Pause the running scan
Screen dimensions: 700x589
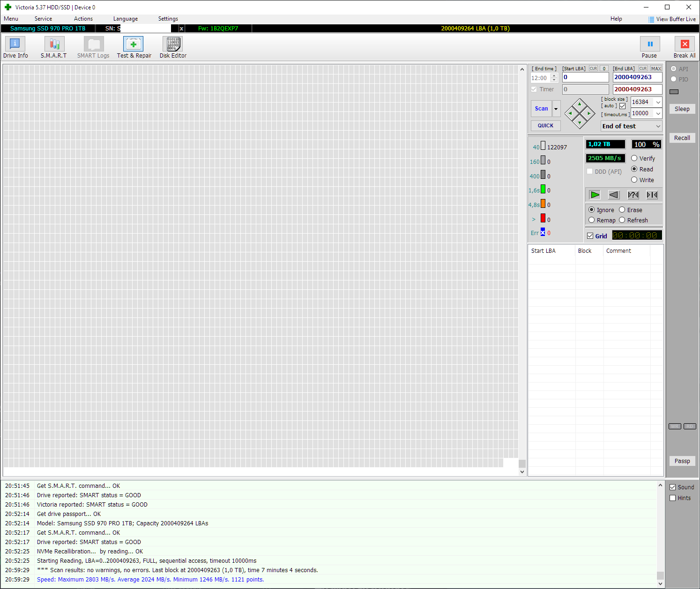[650, 47]
